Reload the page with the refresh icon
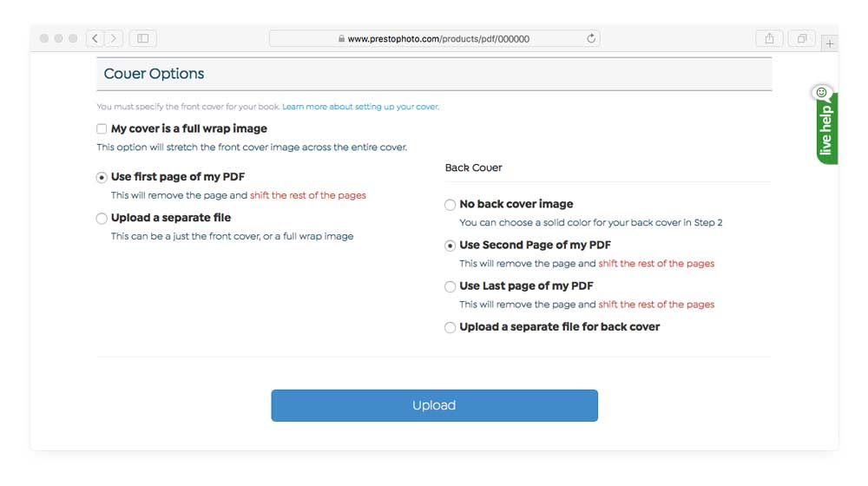Viewport: 868px width, 486px height. click(x=591, y=38)
